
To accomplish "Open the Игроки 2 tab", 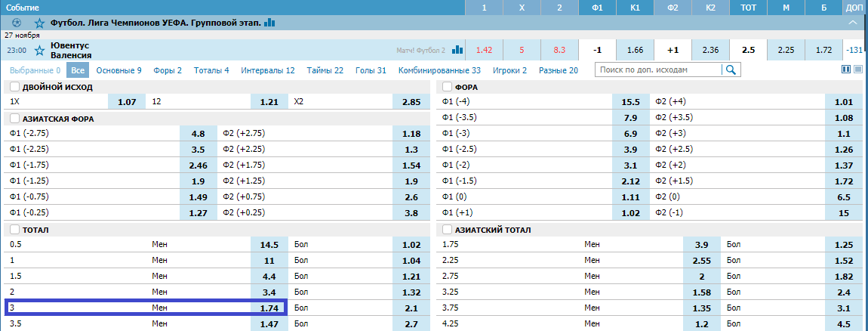I will 509,70.
